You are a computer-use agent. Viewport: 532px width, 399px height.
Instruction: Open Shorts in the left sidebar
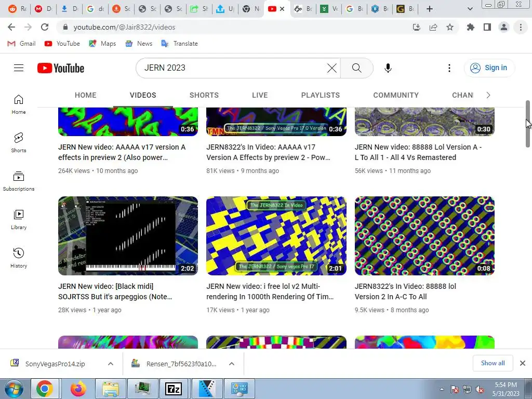(19, 142)
